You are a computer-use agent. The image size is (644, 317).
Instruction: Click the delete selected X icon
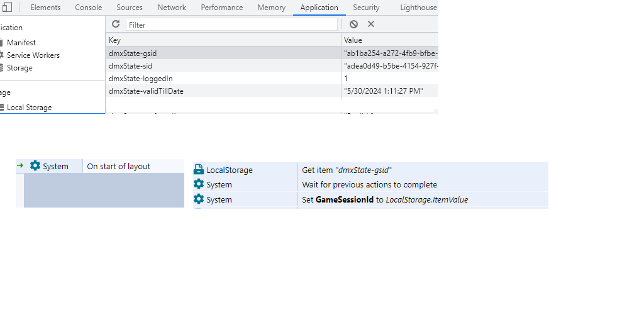[x=371, y=24]
